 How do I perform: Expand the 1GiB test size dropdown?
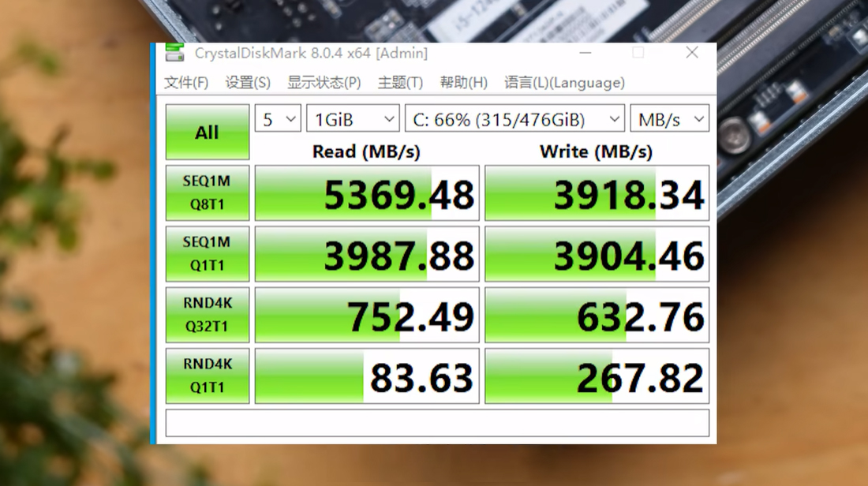[353, 119]
